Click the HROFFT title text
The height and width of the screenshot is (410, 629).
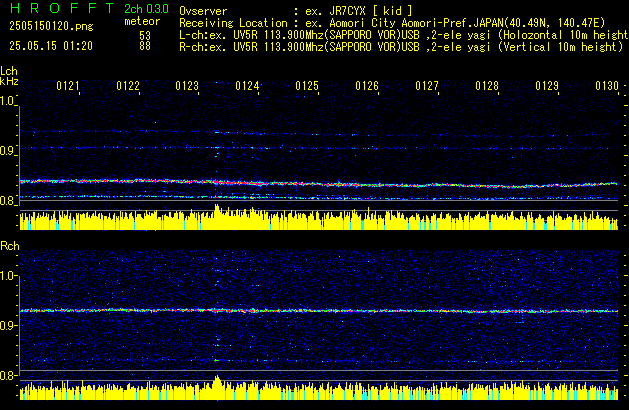61,8
